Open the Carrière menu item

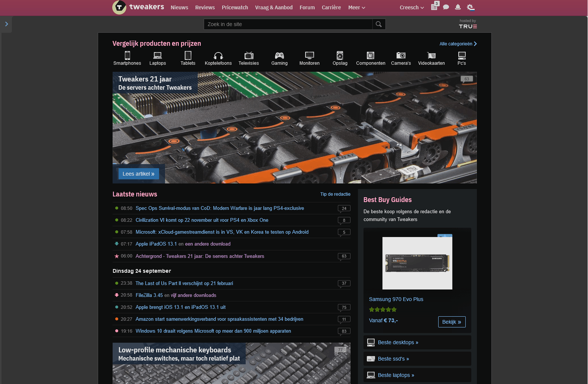click(x=332, y=7)
